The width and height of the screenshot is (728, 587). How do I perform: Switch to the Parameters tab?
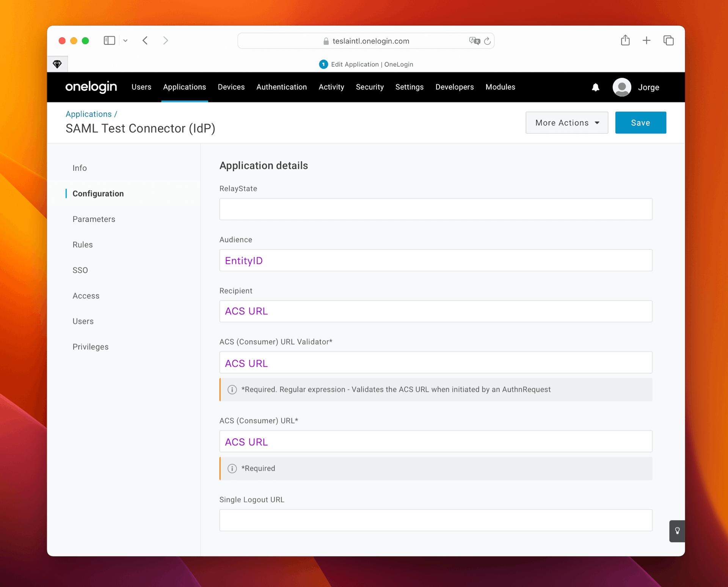(x=94, y=219)
